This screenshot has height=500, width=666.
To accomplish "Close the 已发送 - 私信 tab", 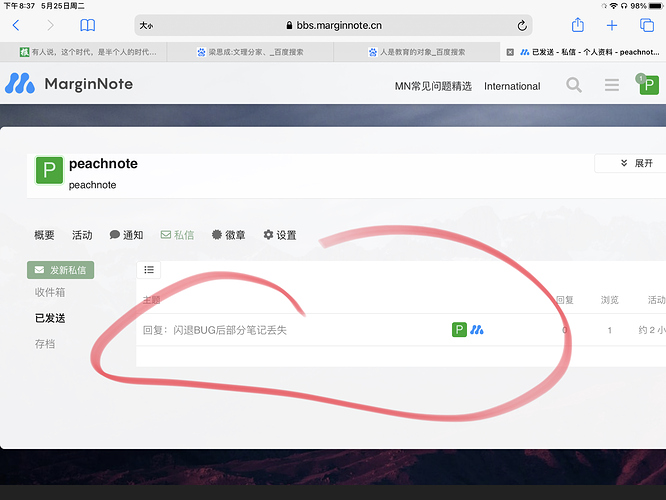I will click(x=510, y=52).
